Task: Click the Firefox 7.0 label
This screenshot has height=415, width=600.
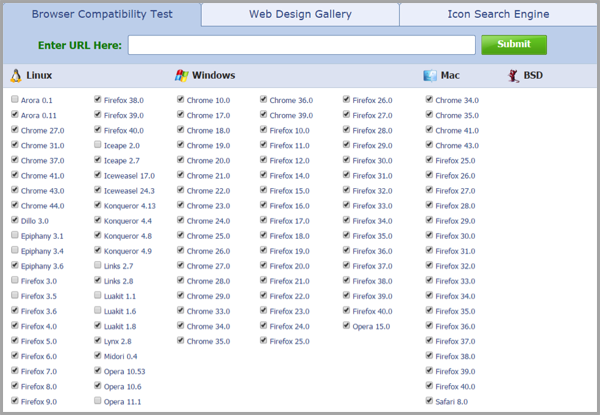Action: 39,372
